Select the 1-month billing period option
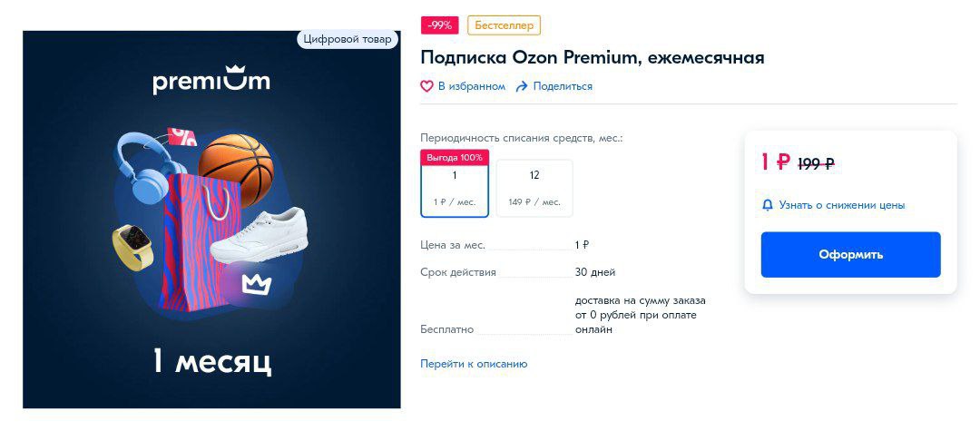This screenshot has height=431, width=980. [455, 184]
